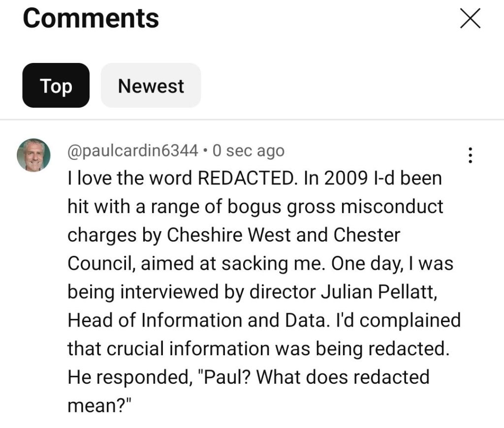Open the commenter's profile picture
504x428 pixels.
point(33,155)
